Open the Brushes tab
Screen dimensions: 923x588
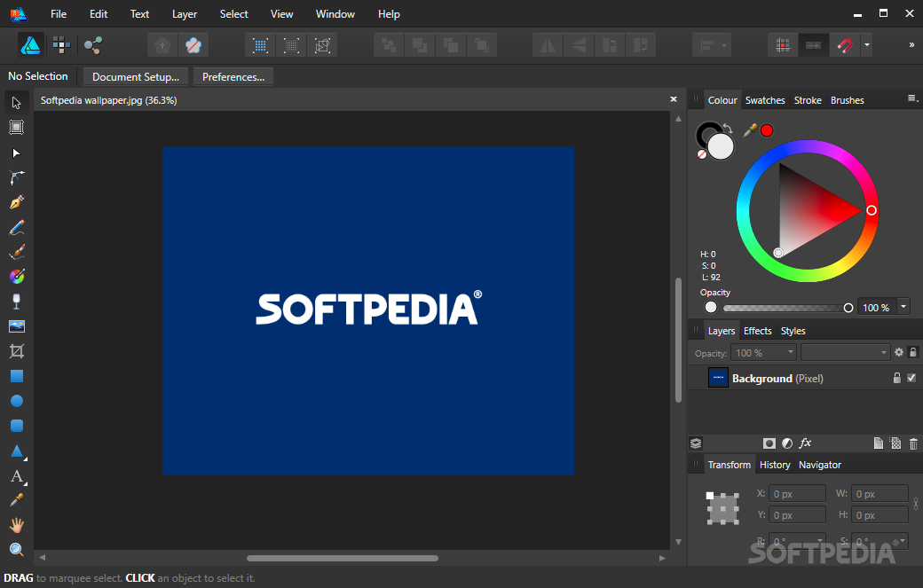click(x=847, y=100)
